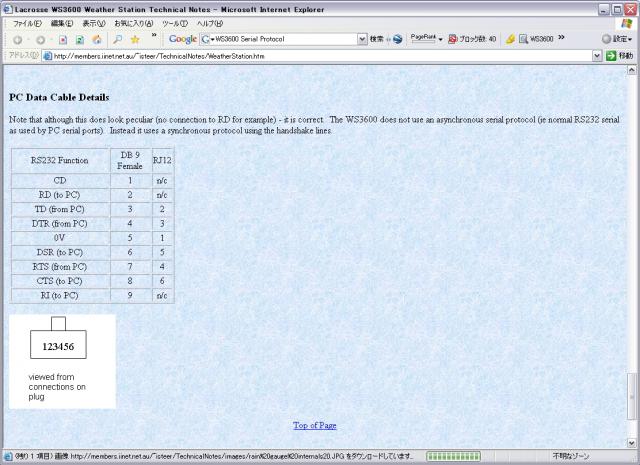Click the WS3600 word-find button
Screen dimensions: 640x465
click(x=536, y=39)
